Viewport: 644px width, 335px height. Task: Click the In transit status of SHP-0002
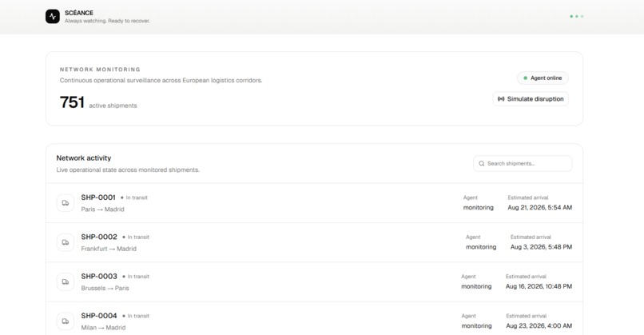point(136,237)
